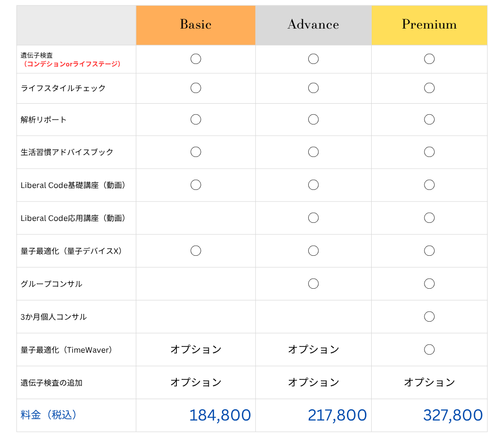Screen dimensions: 504x436
Task: Click Basic circle for 生活習慣アドバイスブック
Action: [x=196, y=152]
